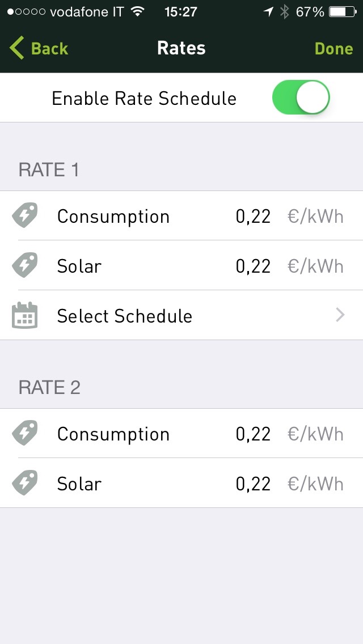Disable the Enable Rate Schedule switch
The height and width of the screenshot is (644, 363).
point(301,98)
